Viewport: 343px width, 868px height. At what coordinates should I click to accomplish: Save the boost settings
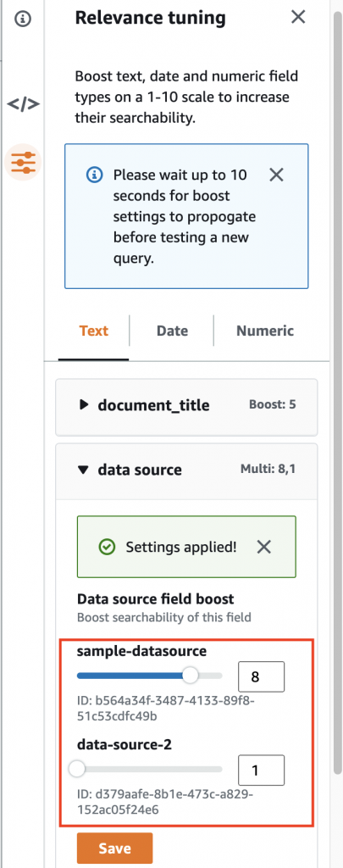pos(114,848)
